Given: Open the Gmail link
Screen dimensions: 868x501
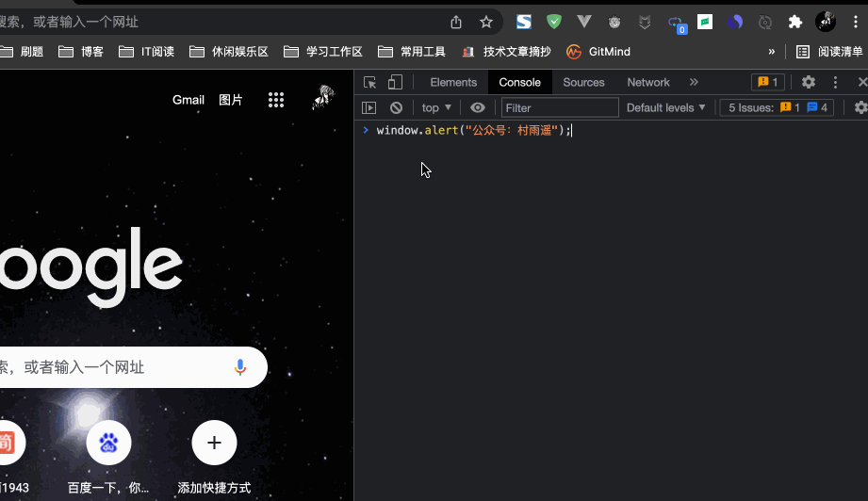Looking at the screenshot, I should click(x=188, y=100).
